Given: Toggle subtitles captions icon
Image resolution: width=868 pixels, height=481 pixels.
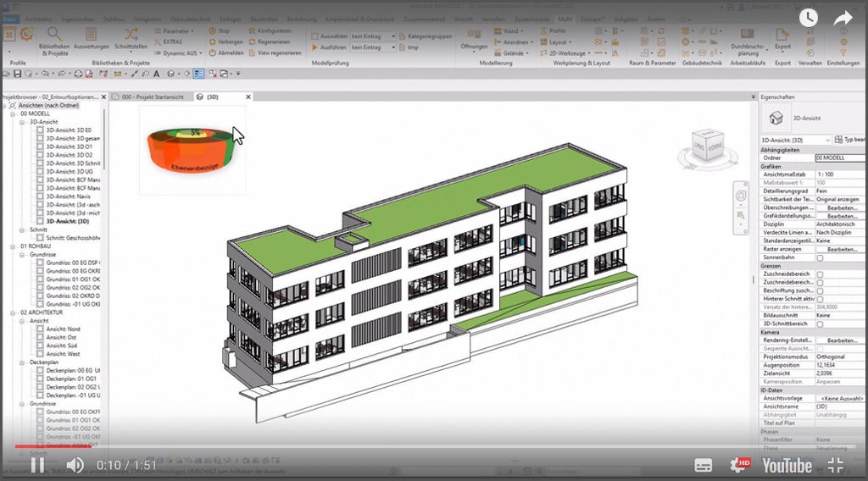Looking at the screenshot, I should (x=704, y=464).
